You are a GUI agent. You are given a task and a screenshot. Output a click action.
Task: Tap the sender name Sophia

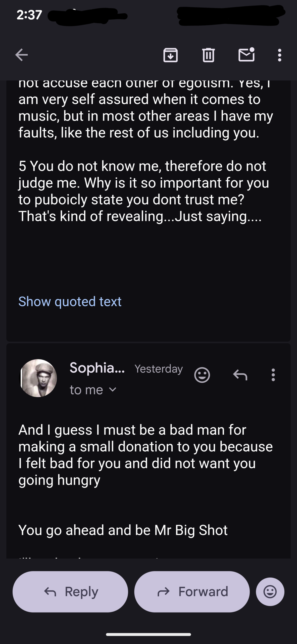point(97,368)
